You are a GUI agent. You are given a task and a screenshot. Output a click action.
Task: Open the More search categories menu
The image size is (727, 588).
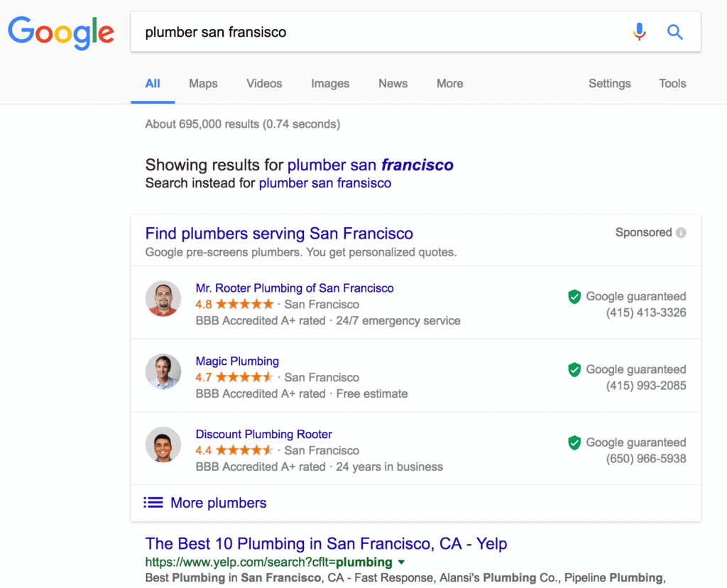tap(449, 83)
